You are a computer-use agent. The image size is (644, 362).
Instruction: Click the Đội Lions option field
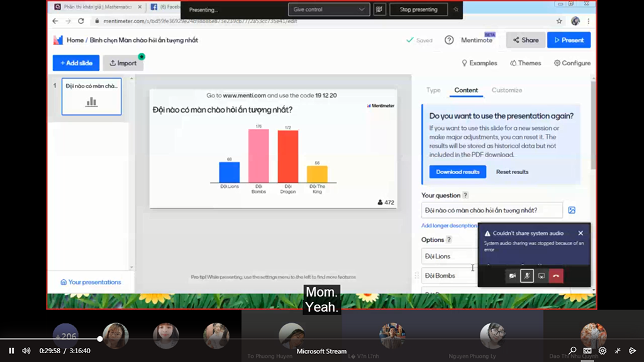pos(449,256)
